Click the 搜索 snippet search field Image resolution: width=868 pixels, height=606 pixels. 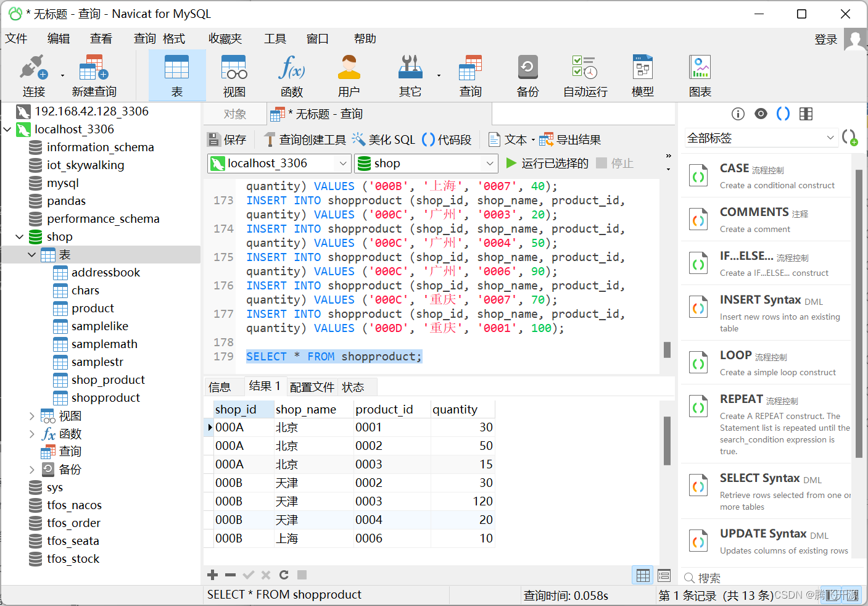coord(771,578)
